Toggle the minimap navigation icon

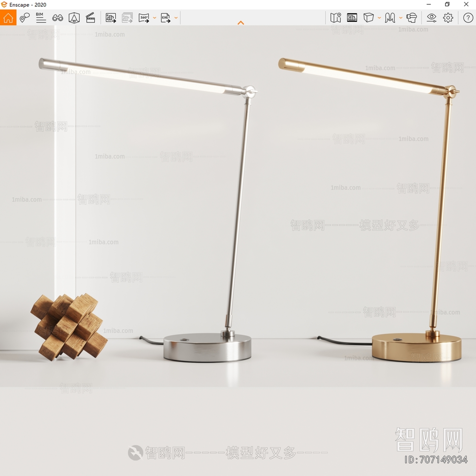point(336,18)
